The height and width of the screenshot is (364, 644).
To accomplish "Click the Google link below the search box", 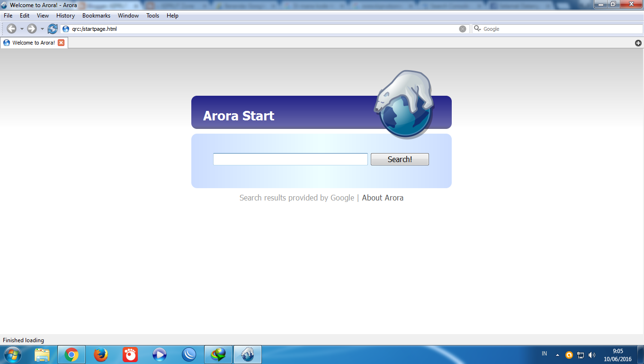I will 343,198.
